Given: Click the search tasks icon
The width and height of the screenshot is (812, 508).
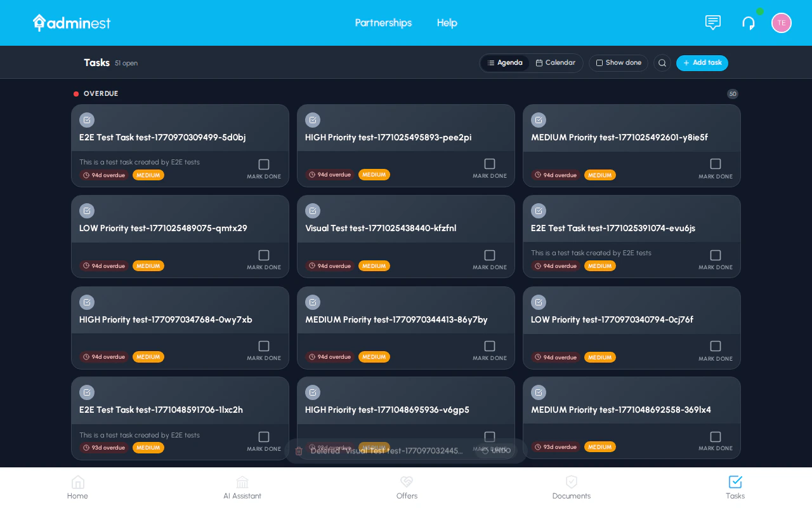Looking at the screenshot, I should (662, 63).
